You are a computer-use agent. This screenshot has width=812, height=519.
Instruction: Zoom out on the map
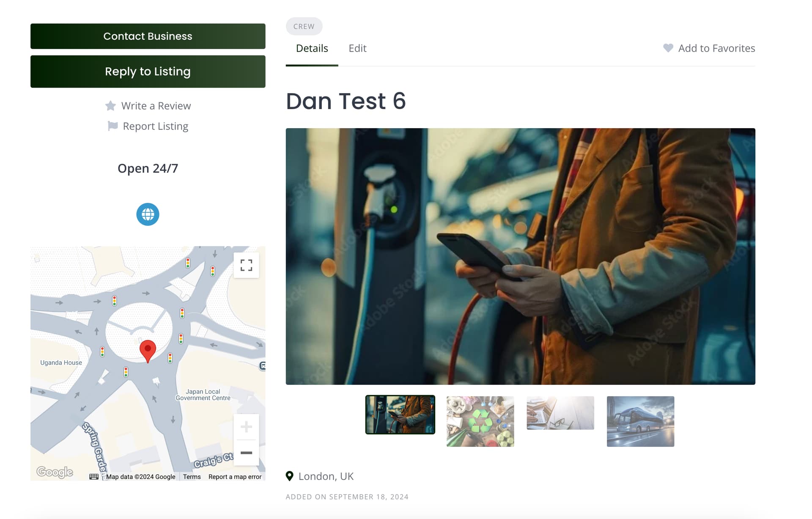tap(246, 453)
